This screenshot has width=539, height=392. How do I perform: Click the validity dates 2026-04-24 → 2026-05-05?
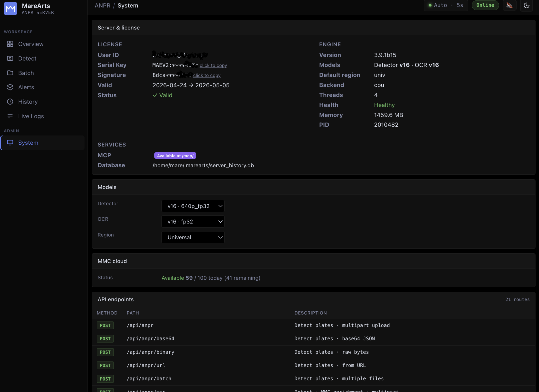191,85
